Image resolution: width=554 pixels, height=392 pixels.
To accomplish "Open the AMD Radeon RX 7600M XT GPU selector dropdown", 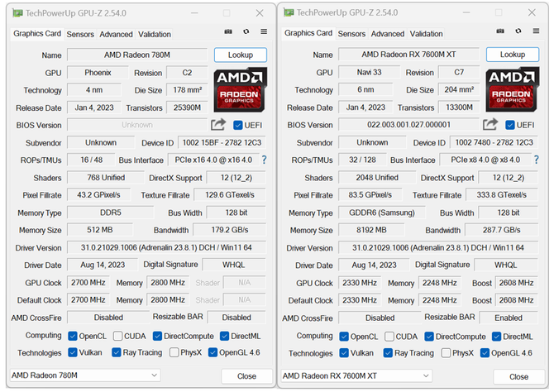I will point(356,375).
